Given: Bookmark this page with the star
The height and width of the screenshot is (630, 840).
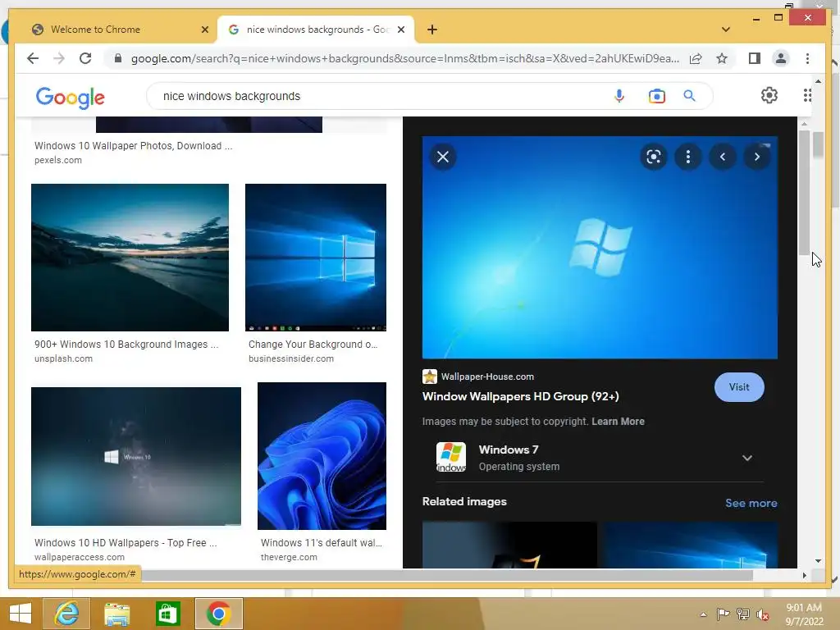Looking at the screenshot, I should pyautogui.click(x=722, y=58).
